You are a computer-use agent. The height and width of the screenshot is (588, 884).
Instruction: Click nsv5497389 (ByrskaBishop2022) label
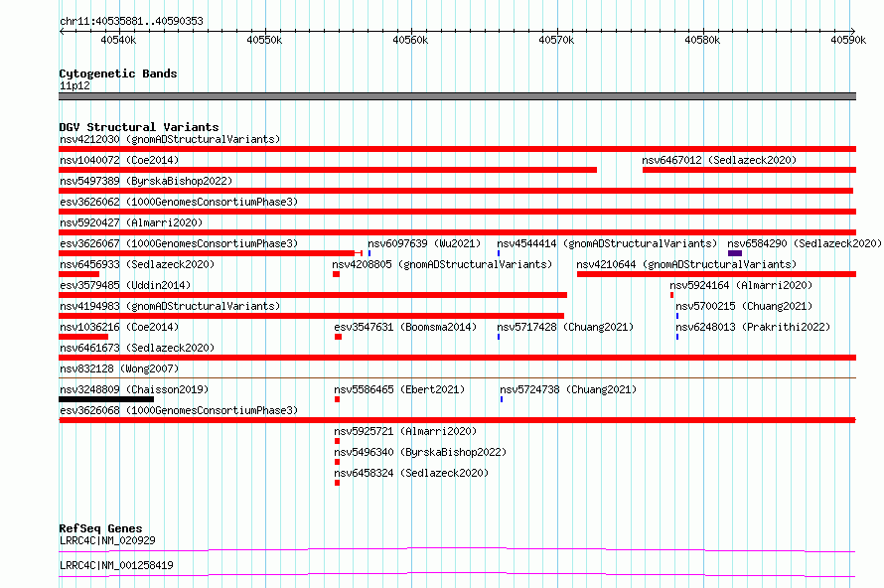[x=146, y=181]
